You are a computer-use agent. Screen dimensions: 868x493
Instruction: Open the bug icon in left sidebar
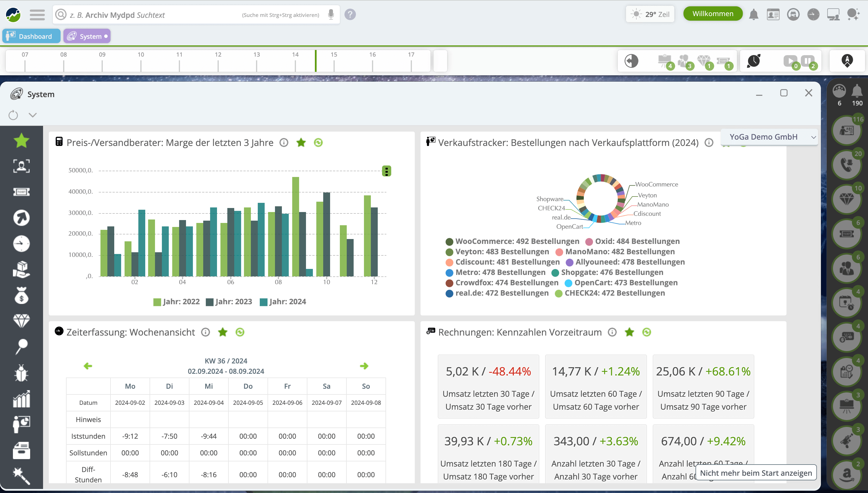coord(21,373)
